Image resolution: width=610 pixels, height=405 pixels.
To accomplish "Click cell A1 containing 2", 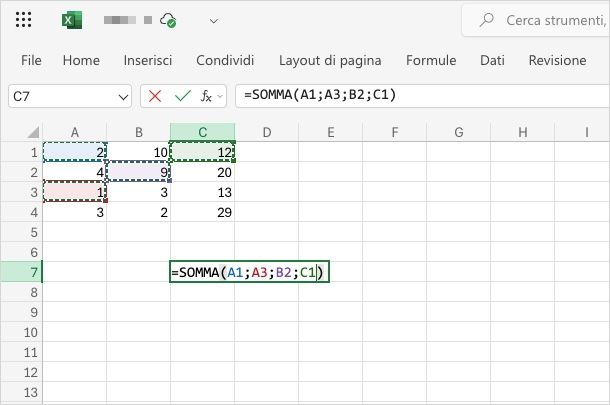I will 75,152.
